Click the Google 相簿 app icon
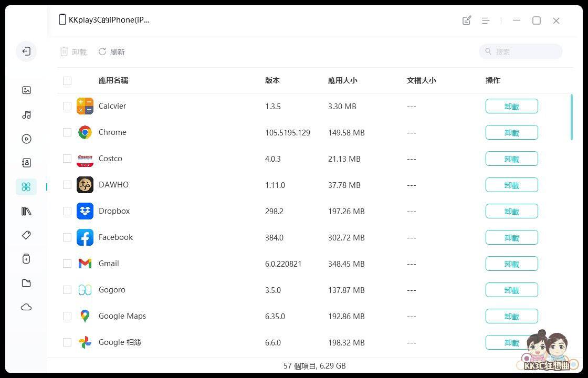The height and width of the screenshot is (378, 588). coord(85,342)
